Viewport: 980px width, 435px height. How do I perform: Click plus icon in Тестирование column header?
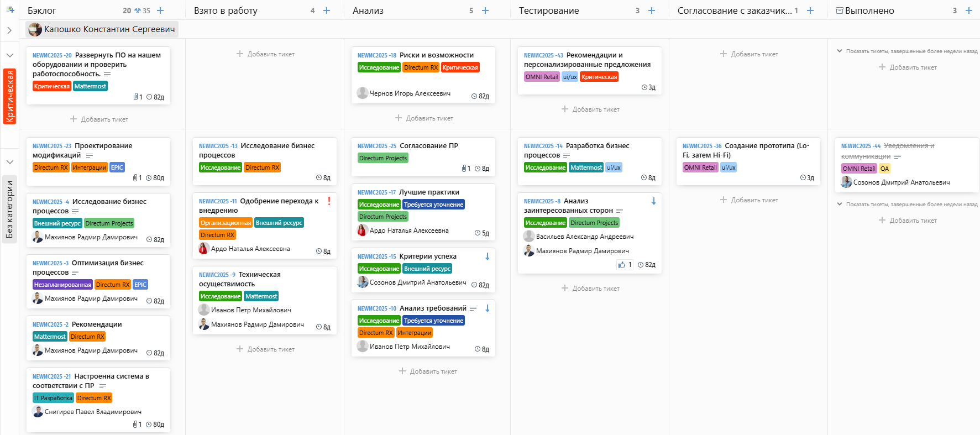[x=652, y=11]
